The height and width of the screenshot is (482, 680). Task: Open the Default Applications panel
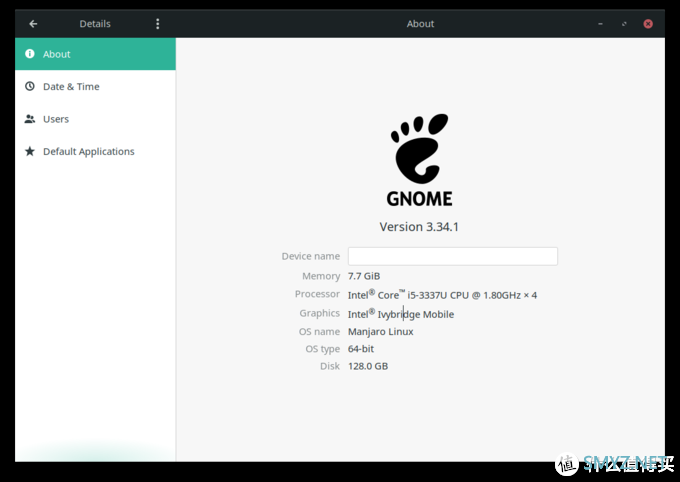coord(95,151)
